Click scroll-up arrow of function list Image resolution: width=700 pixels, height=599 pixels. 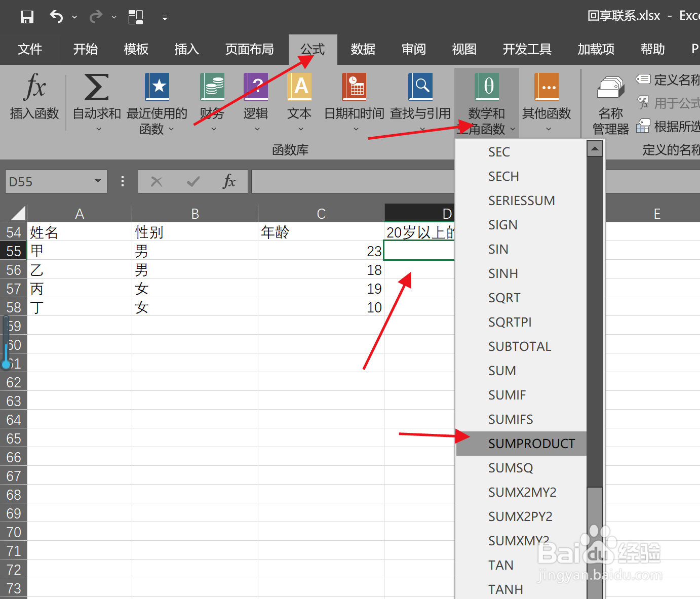coord(595,149)
